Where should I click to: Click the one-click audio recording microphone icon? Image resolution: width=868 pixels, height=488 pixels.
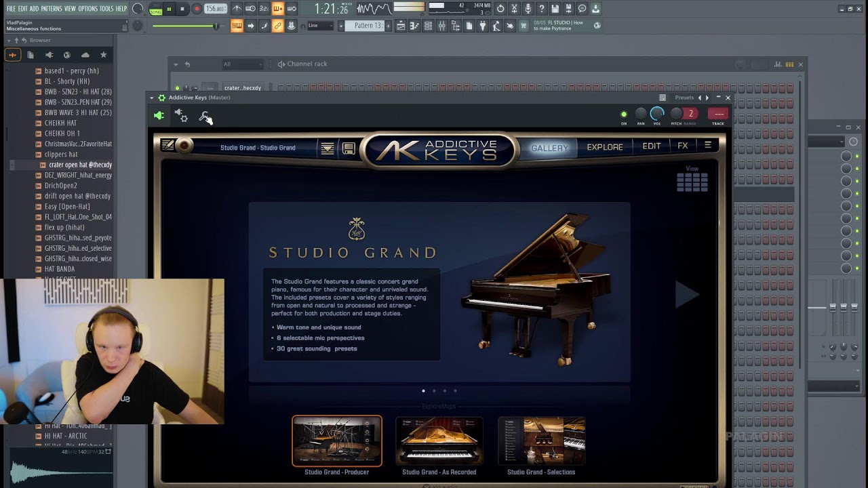528,9
